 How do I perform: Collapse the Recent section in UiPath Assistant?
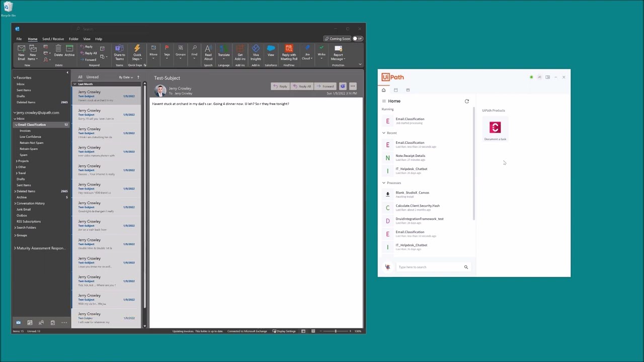point(384,133)
